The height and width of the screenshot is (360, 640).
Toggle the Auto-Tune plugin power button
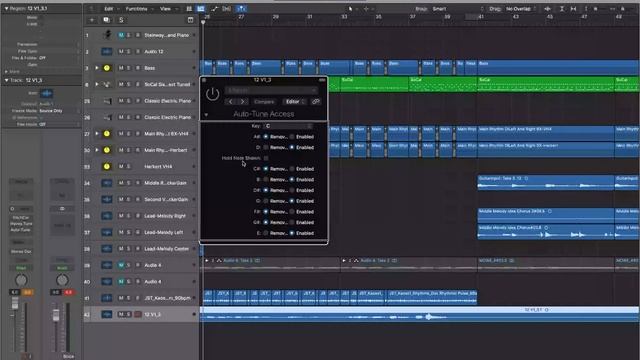[212, 94]
